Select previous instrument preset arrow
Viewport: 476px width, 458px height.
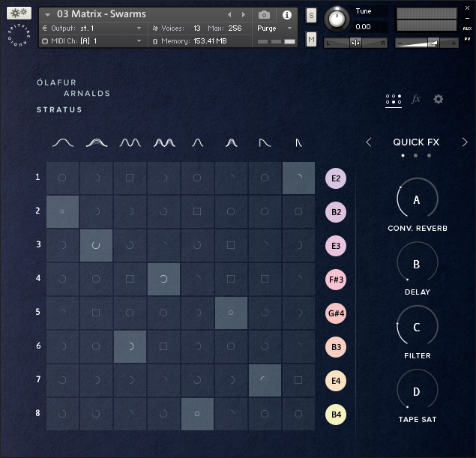pos(229,14)
